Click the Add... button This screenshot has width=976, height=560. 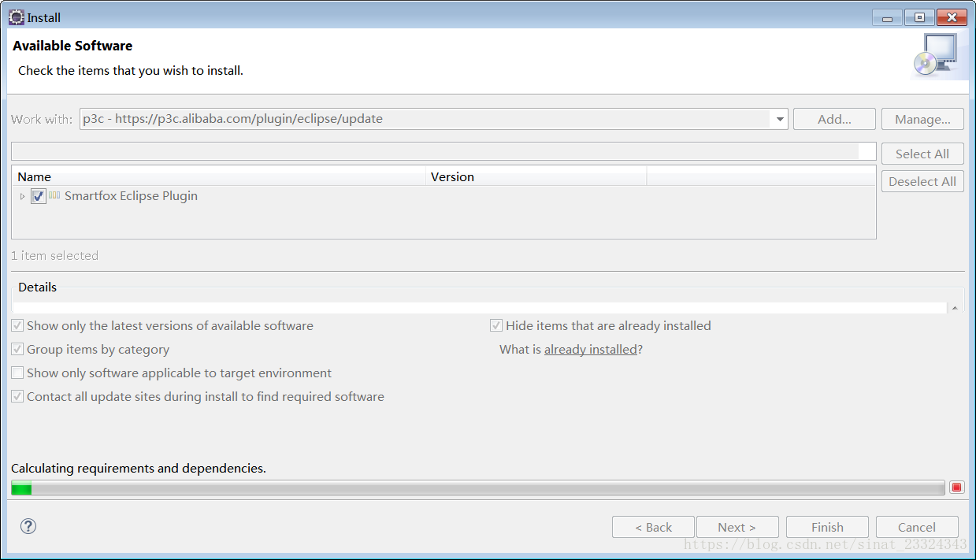click(x=834, y=119)
